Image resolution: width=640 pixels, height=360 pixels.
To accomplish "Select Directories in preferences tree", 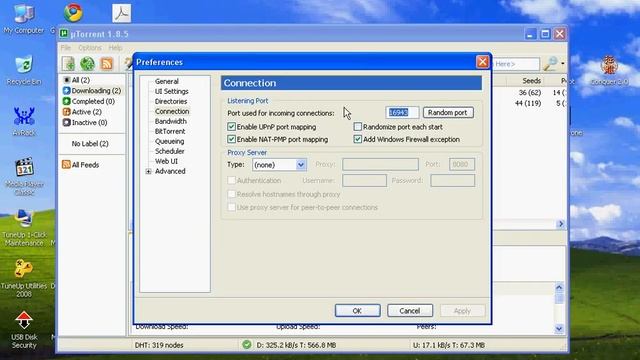I will 171,101.
